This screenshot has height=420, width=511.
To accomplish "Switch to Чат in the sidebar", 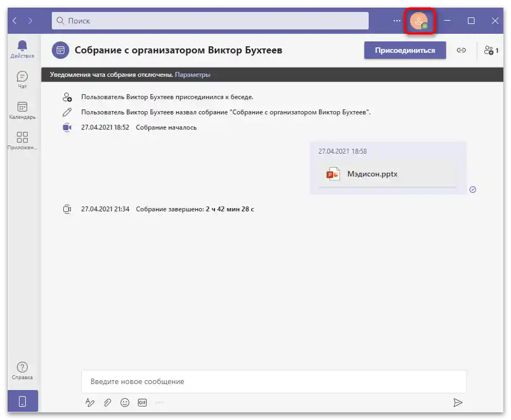I will point(22,80).
